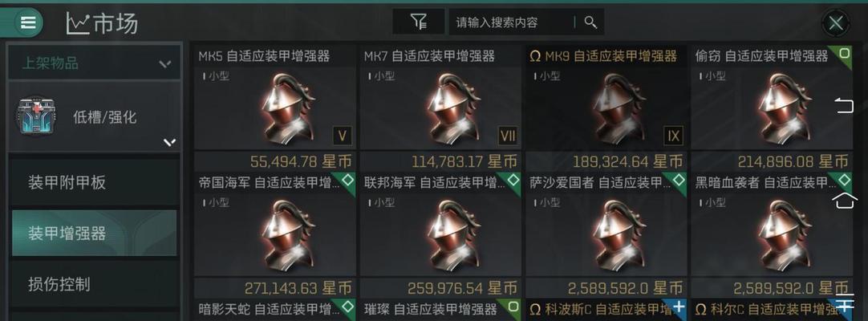This screenshot has height=321, width=868.
Task: Click the home navigation icon
Action: click(844, 200)
